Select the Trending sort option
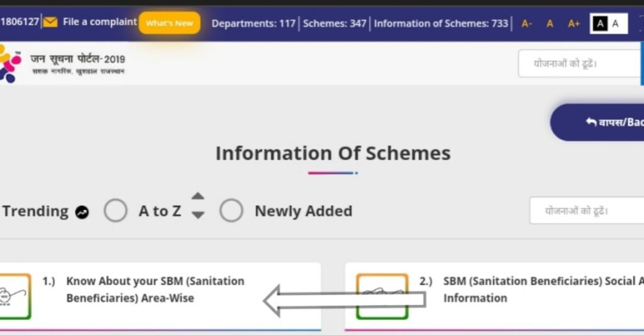Viewport: 644px width, 335px height. pyautogui.click(x=35, y=212)
